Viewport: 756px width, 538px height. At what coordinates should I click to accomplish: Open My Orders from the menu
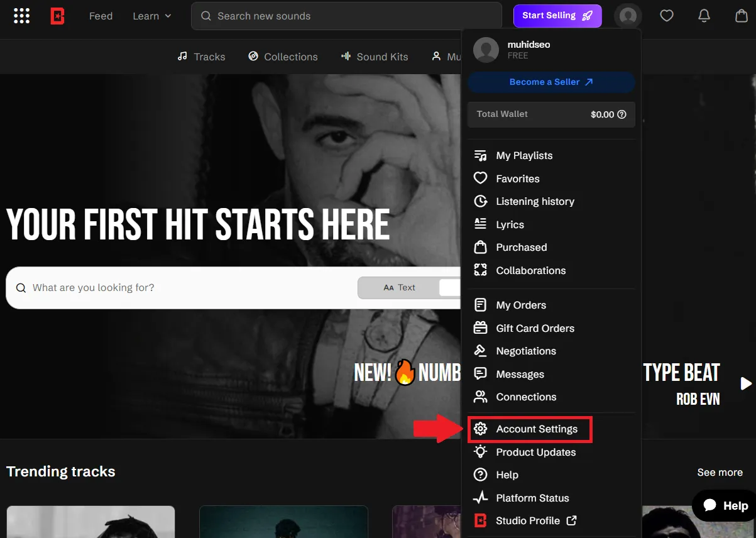click(x=521, y=305)
